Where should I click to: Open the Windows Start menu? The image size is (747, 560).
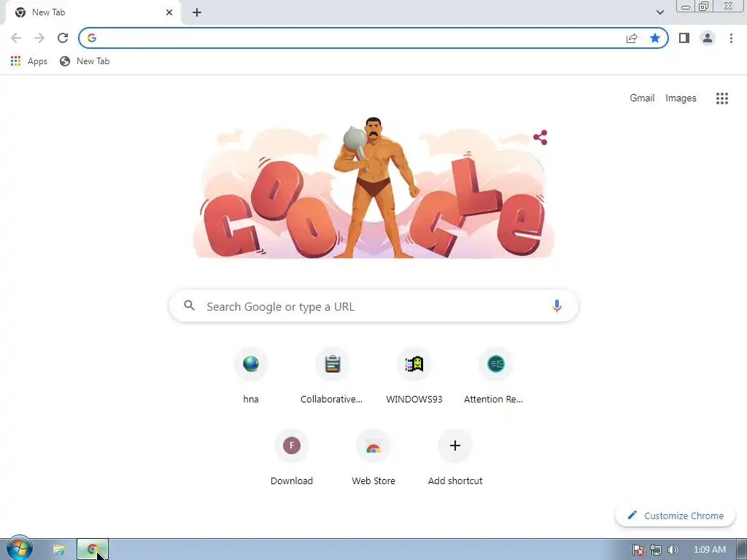click(x=20, y=548)
